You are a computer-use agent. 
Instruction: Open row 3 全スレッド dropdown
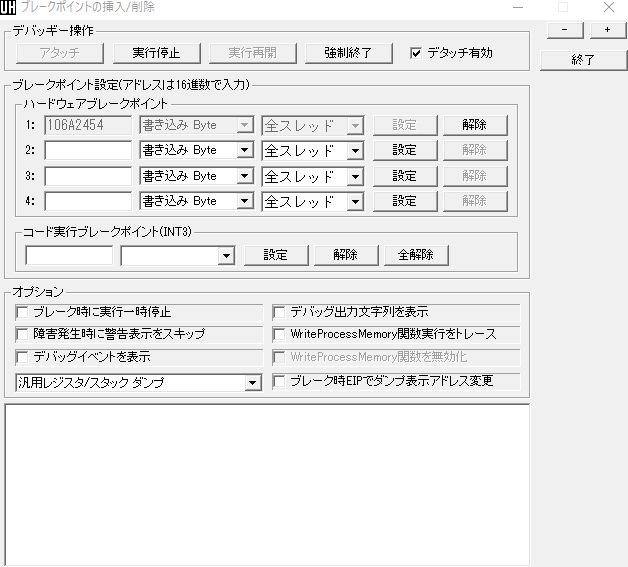pos(313,177)
